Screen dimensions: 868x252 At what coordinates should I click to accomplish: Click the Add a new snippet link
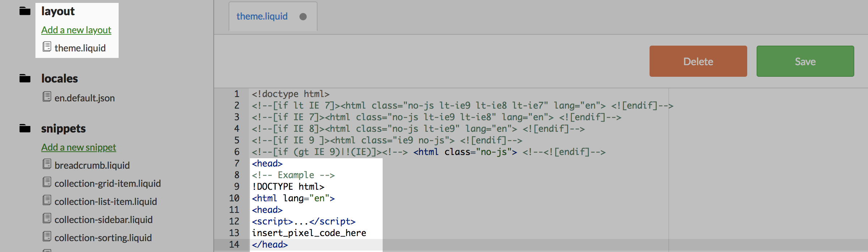[x=78, y=147]
